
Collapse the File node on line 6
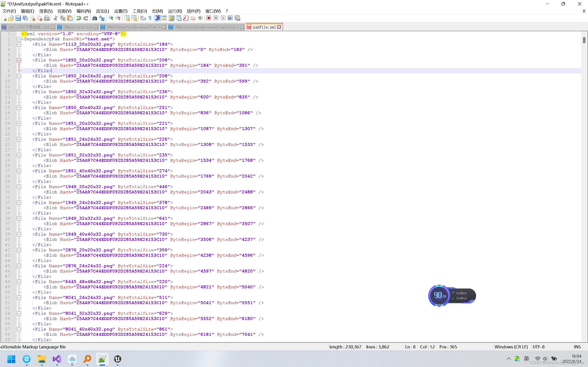(19, 60)
